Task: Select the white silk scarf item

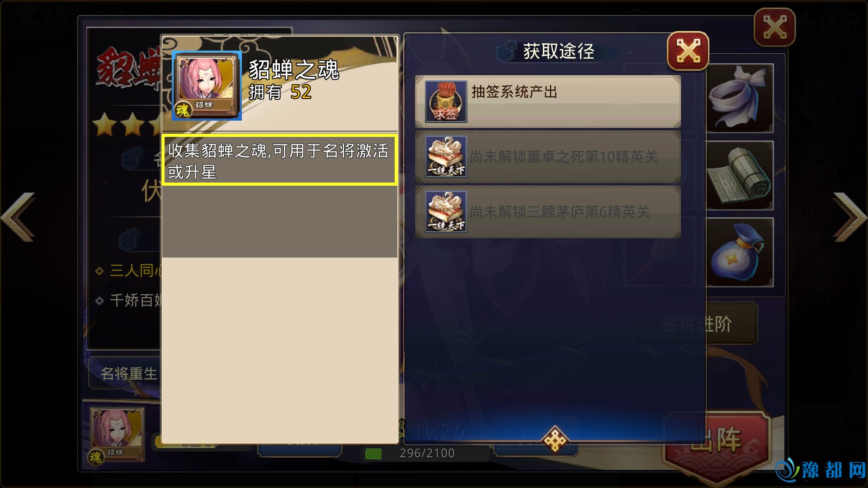Action: pyautogui.click(x=740, y=98)
